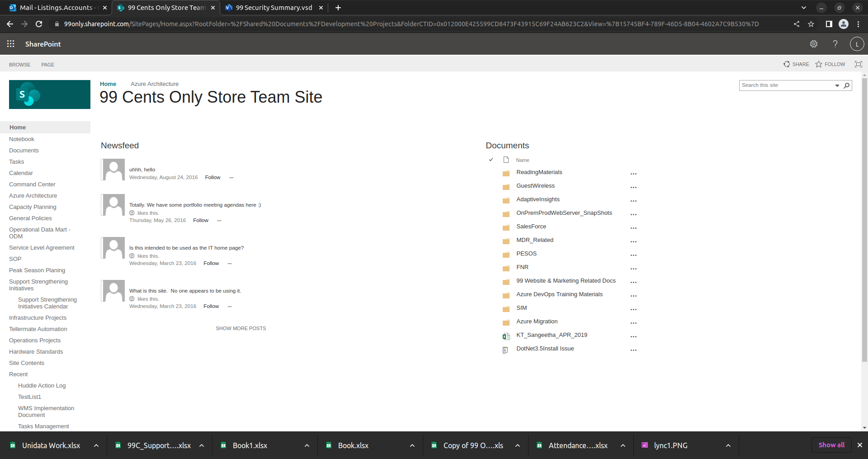
Task: Click the SharePoint site logo
Action: (50, 95)
